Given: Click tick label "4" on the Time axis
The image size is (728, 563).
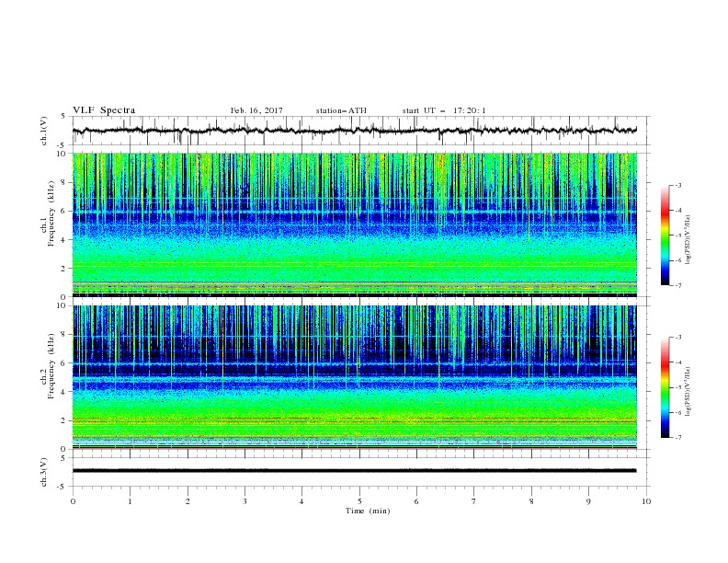Looking at the screenshot, I should pos(301,501).
